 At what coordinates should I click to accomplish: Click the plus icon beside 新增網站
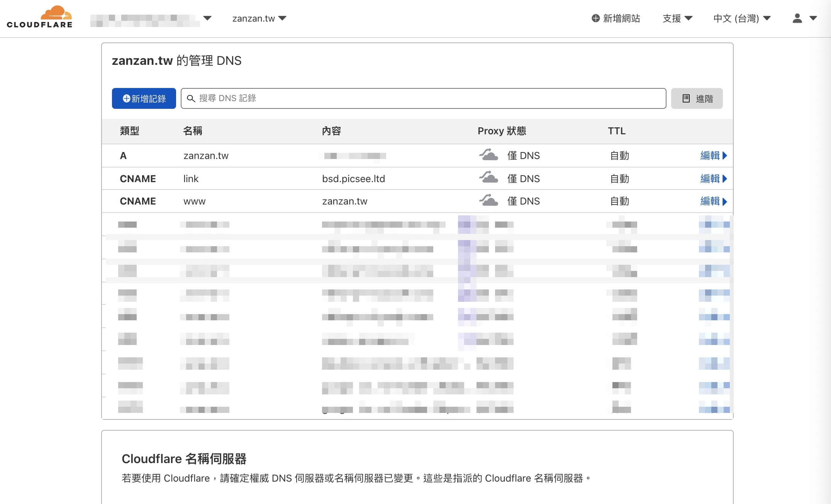(596, 18)
